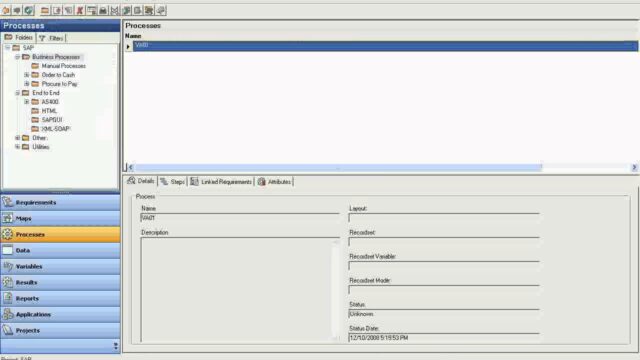The image size is (640, 360).
Task: Open the Details tab
Action: (x=141, y=181)
